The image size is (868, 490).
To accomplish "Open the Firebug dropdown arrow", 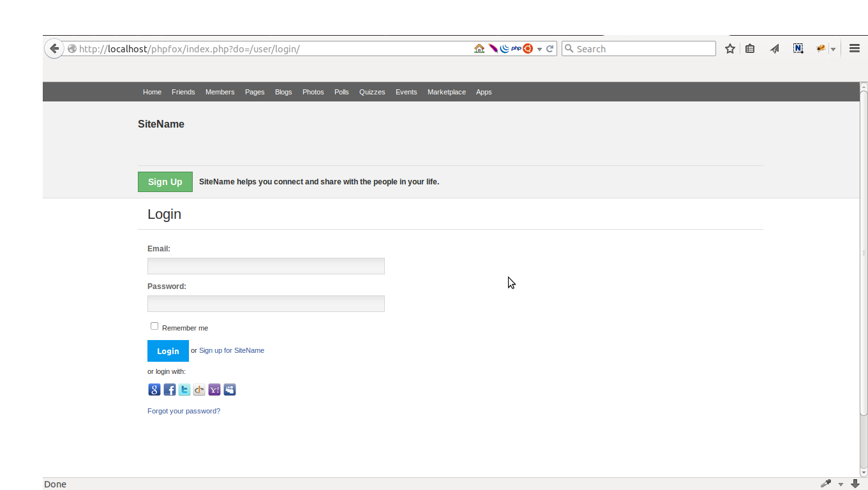I will tap(833, 49).
